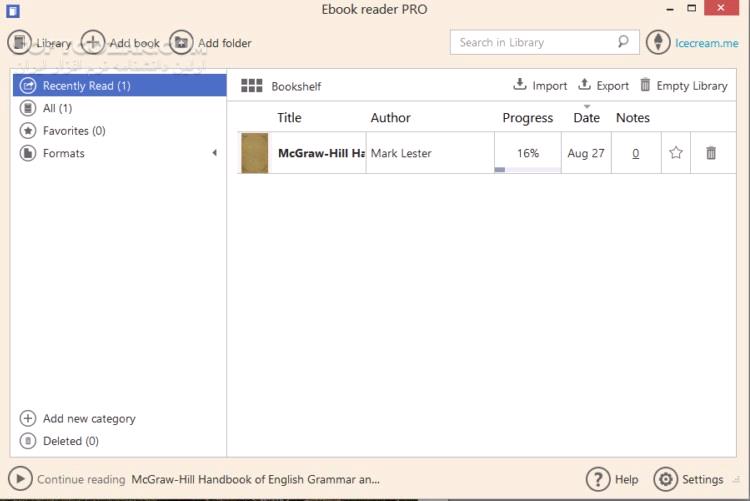The image size is (750, 501).
Task: Switch to Bookshelf grid view icon
Action: tap(252, 86)
